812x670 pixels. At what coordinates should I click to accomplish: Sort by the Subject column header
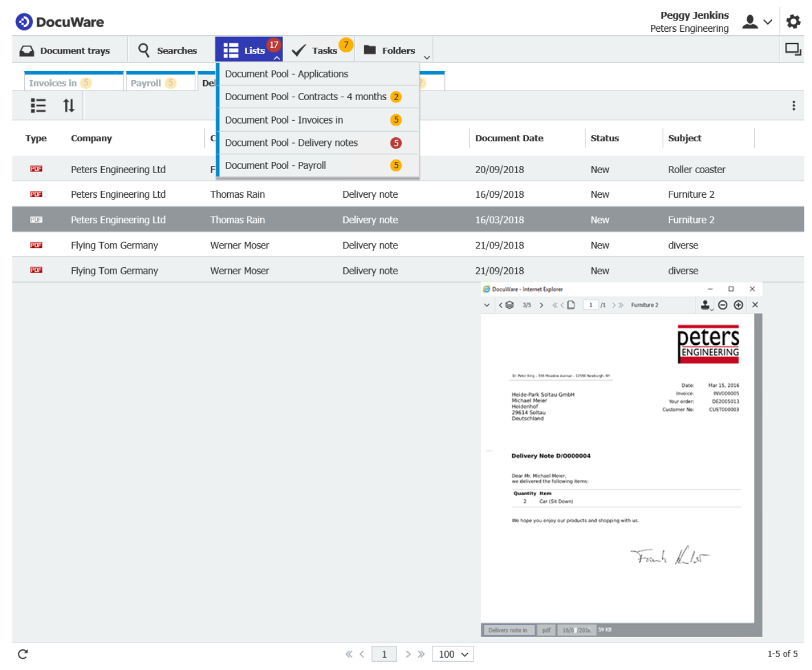(684, 138)
